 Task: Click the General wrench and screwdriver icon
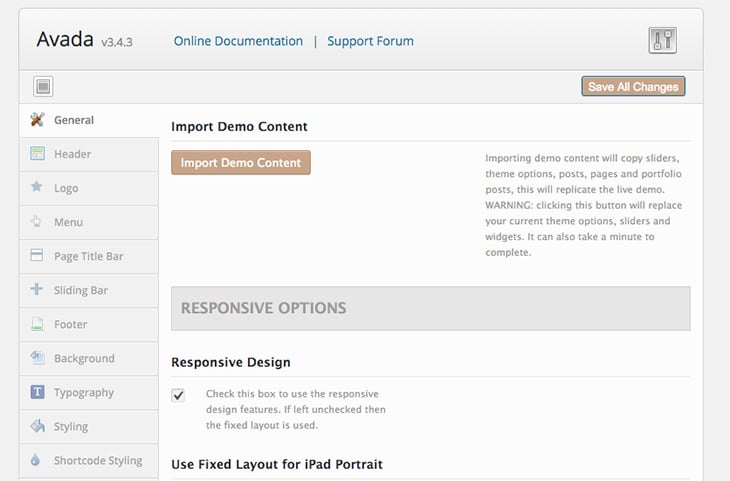(x=37, y=120)
